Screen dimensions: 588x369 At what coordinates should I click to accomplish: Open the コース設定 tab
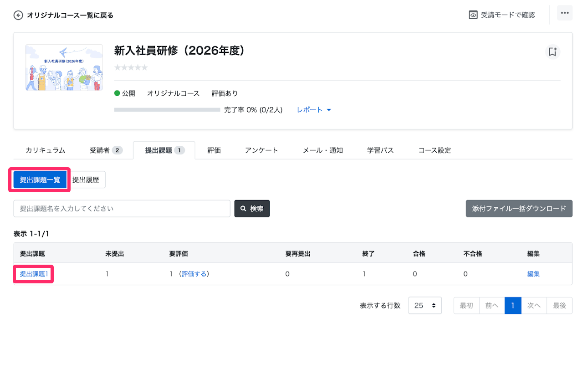pyautogui.click(x=435, y=150)
